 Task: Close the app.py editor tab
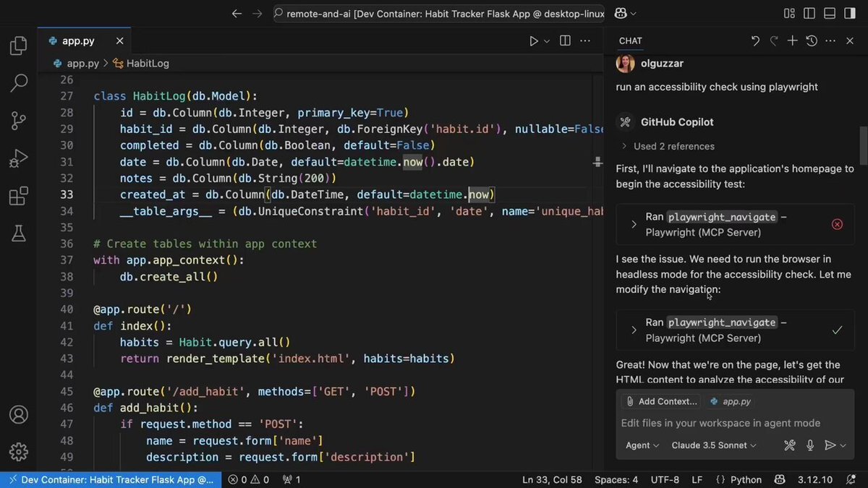tap(119, 41)
